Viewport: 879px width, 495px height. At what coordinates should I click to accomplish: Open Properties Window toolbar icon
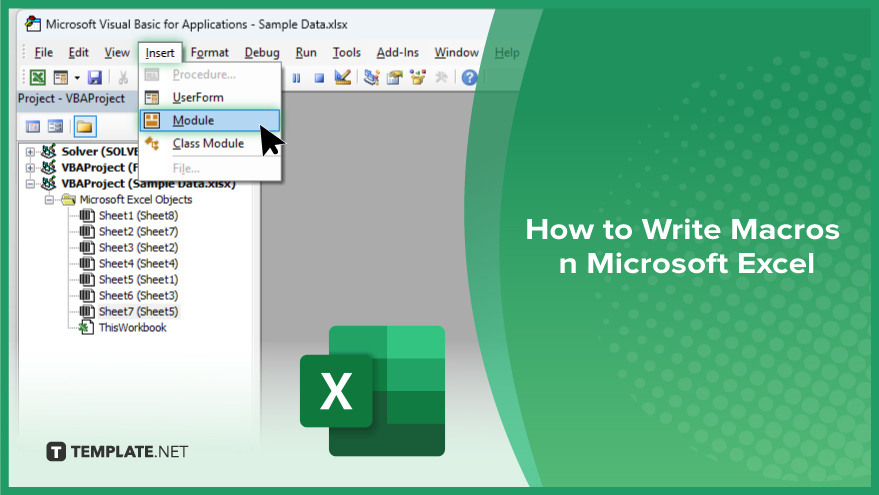(x=395, y=77)
